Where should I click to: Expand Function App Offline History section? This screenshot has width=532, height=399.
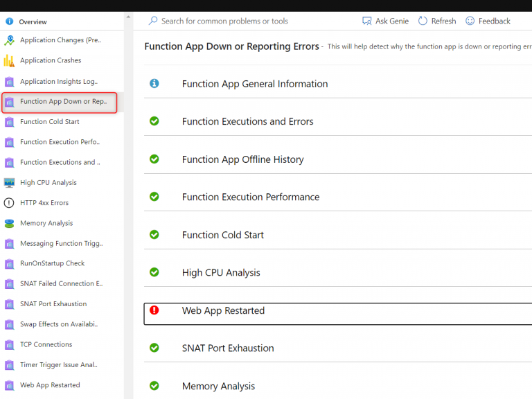tap(242, 159)
